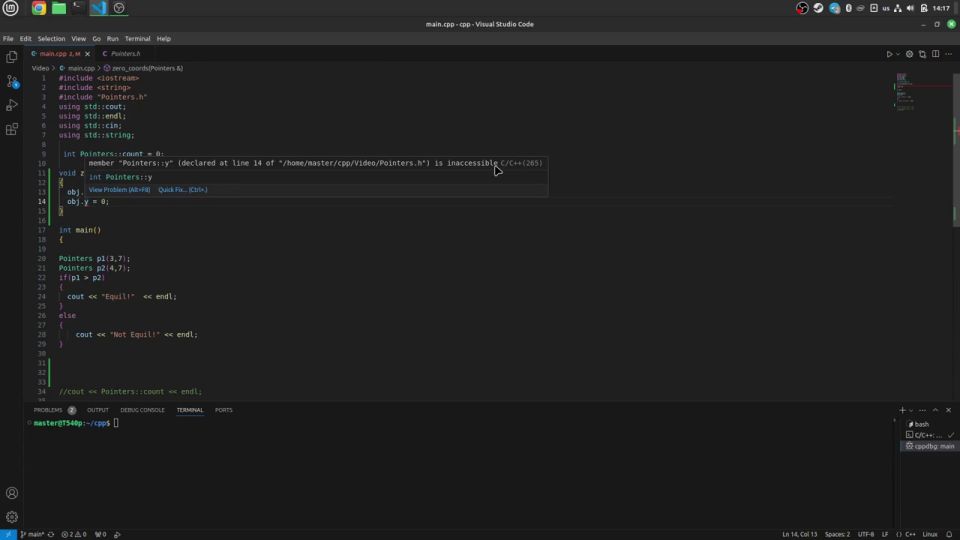Open the Explorer view in activity bar

pos(12,57)
